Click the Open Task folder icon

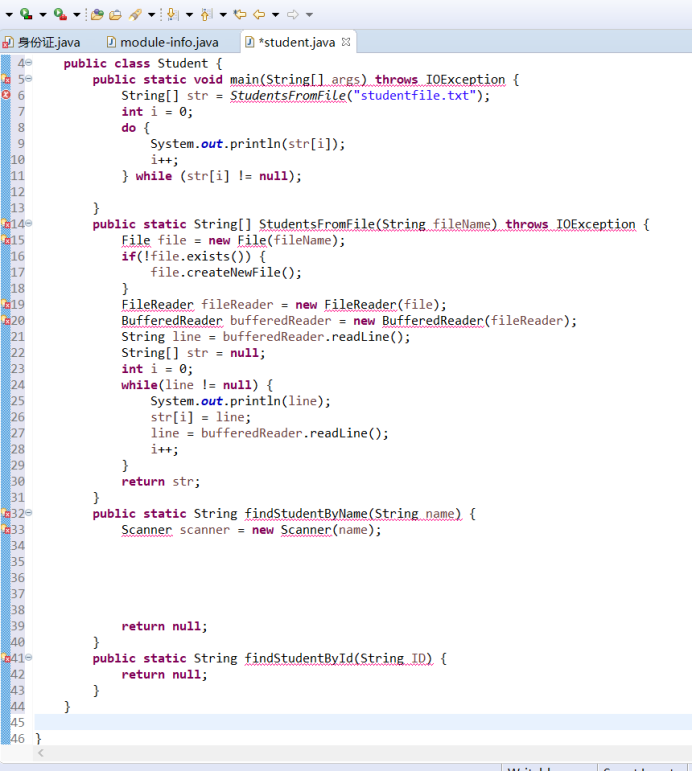[x=115, y=15]
